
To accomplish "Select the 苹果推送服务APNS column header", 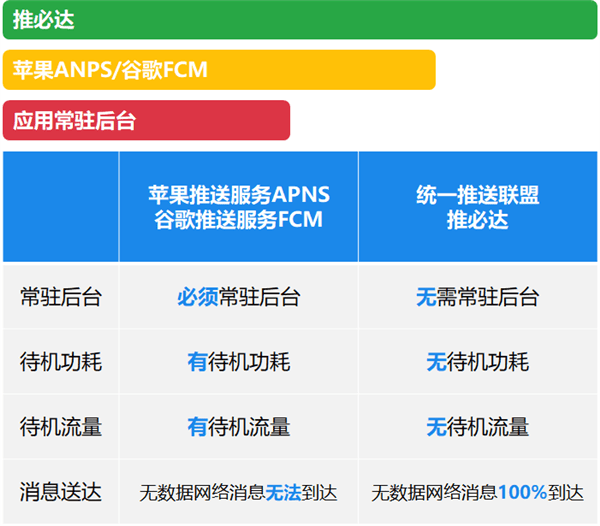I will tap(239, 207).
